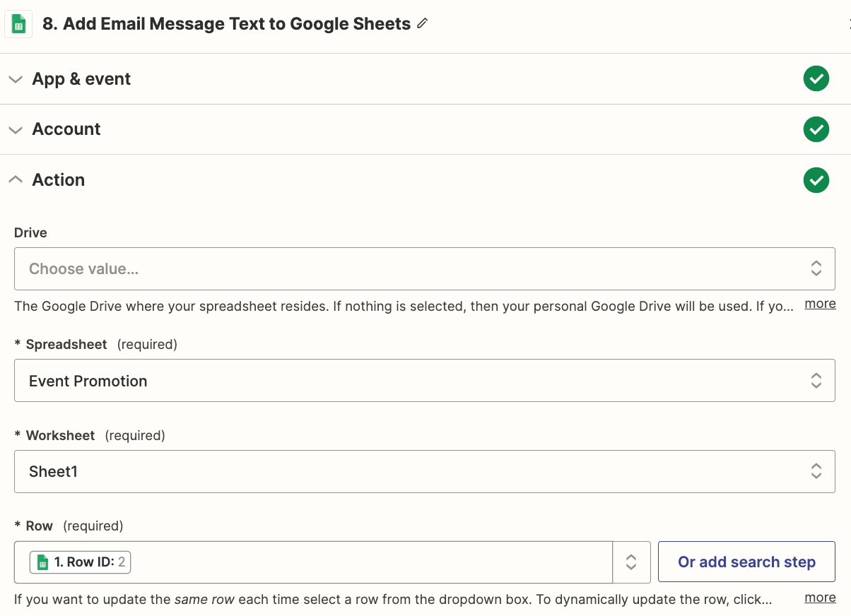Screen dimensions: 851x616
Task: Click green checkmark next to Account
Action: [x=816, y=129]
